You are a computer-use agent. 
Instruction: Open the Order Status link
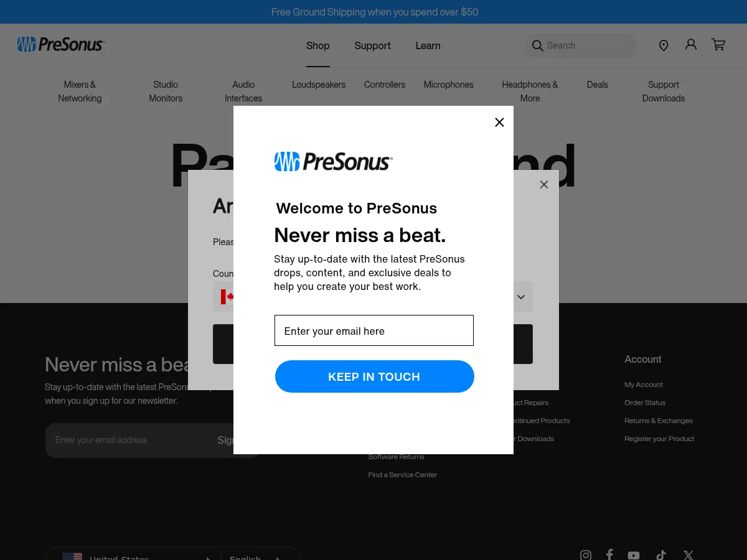[x=644, y=403]
